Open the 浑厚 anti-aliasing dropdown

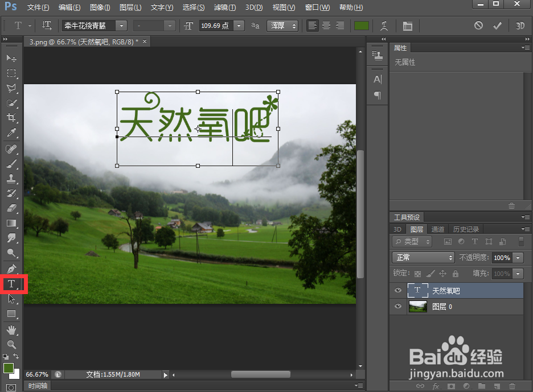point(282,26)
